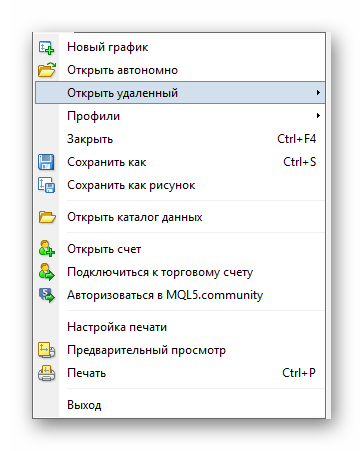Select Сохранить как рисунок

(180, 185)
